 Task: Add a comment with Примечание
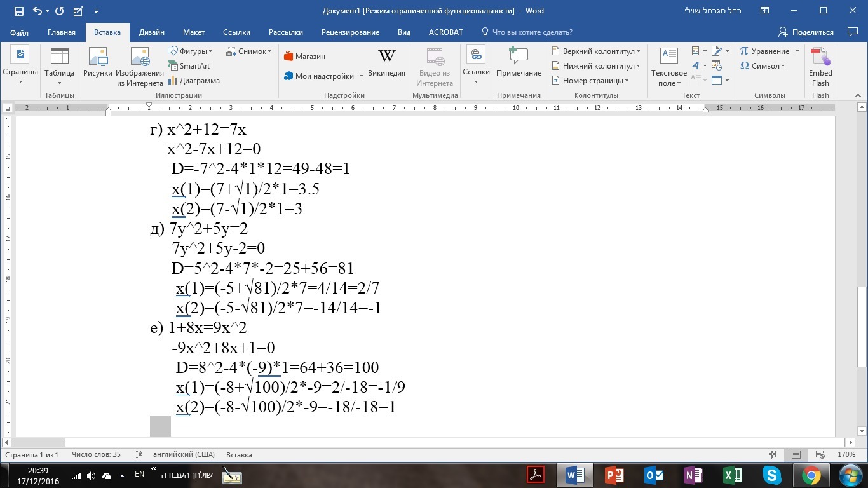tap(519, 63)
